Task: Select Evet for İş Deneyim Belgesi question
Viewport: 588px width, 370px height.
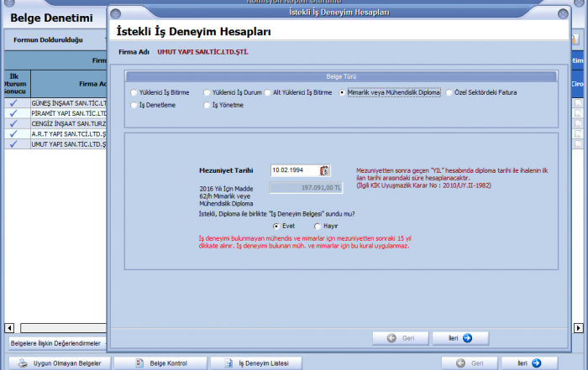Action: tap(277, 226)
